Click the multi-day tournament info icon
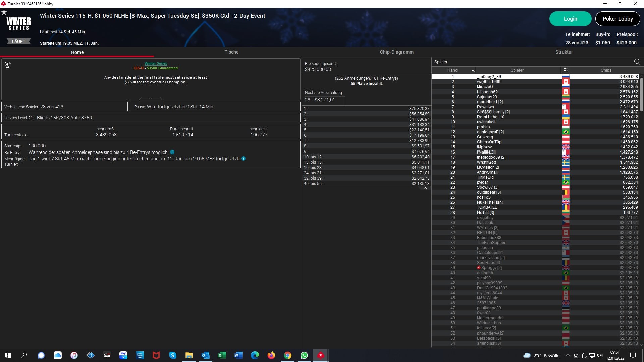Image resolution: width=644 pixels, height=362 pixels. click(x=243, y=159)
